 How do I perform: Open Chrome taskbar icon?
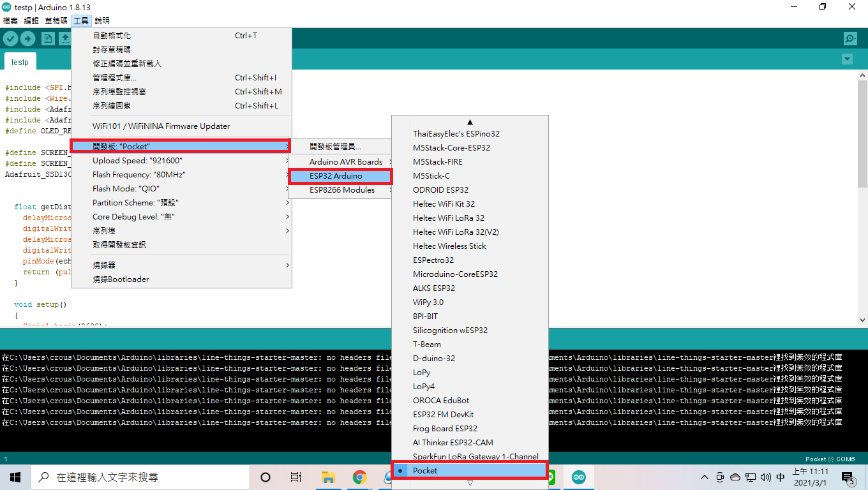point(360,477)
